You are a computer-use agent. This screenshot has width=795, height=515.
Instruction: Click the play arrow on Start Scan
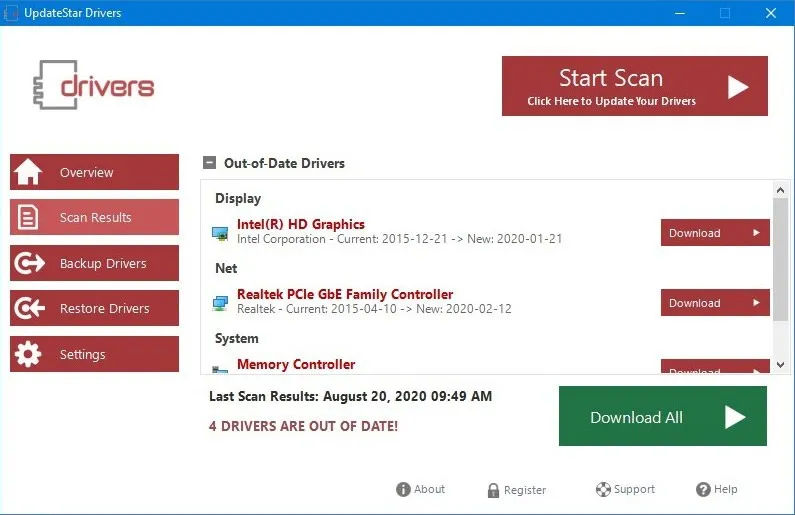click(x=738, y=87)
